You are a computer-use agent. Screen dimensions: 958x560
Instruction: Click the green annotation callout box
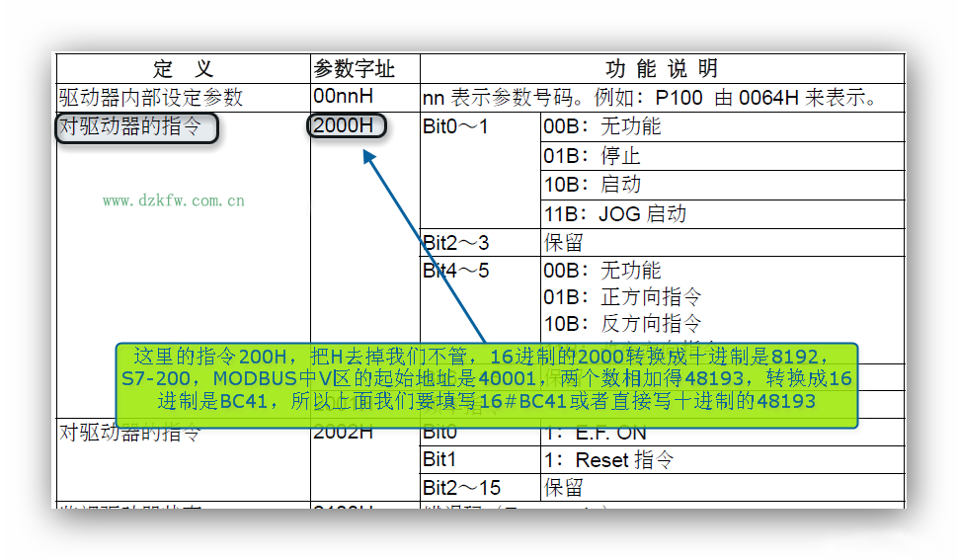coord(487,385)
